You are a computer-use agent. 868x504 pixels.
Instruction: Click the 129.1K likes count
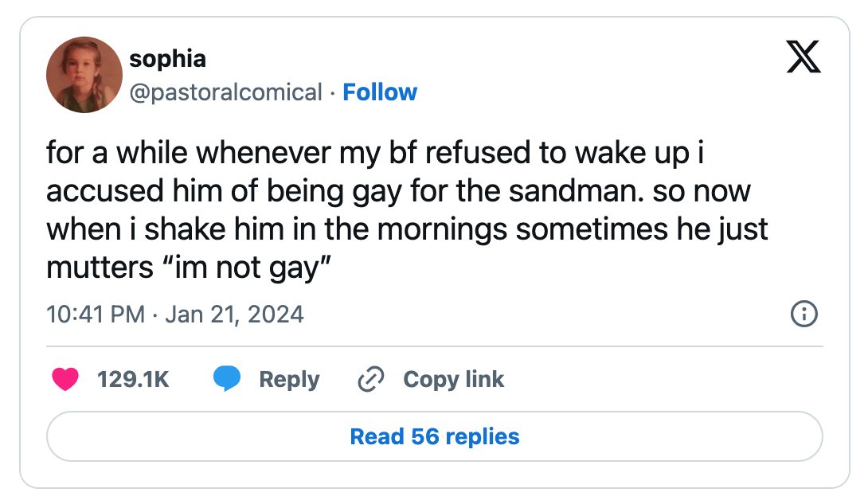(133, 380)
